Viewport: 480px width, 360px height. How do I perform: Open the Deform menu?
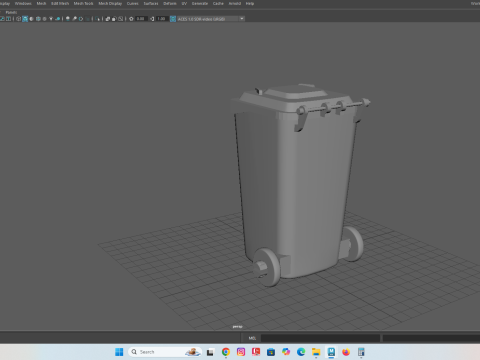[x=170, y=3]
